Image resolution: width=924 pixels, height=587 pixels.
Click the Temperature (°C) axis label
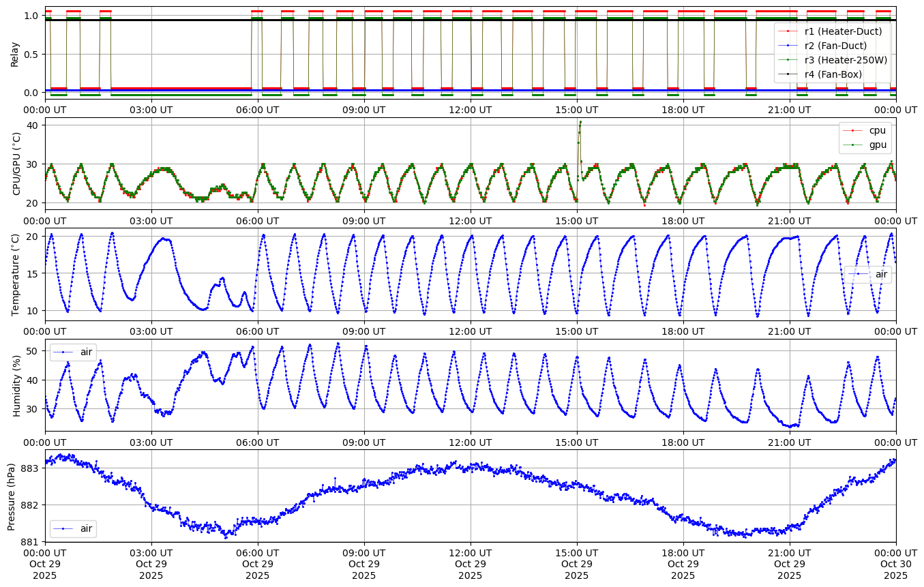(16, 274)
